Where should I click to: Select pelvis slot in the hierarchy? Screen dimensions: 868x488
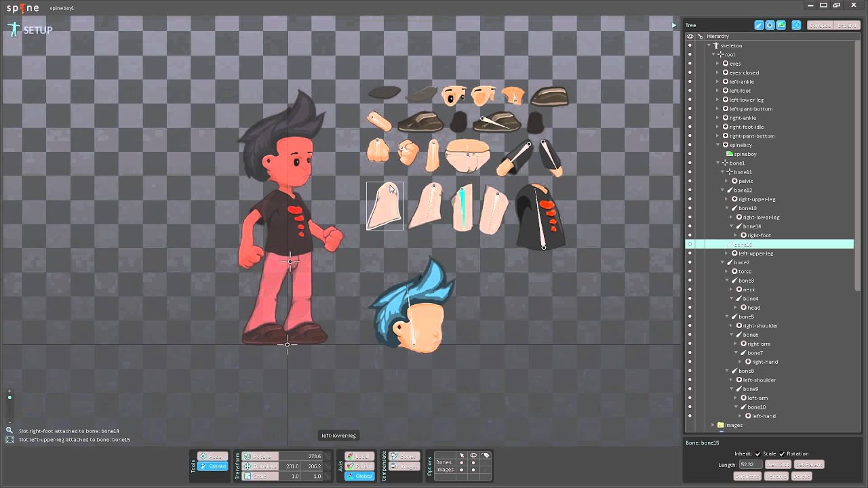(x=745, y=181)
